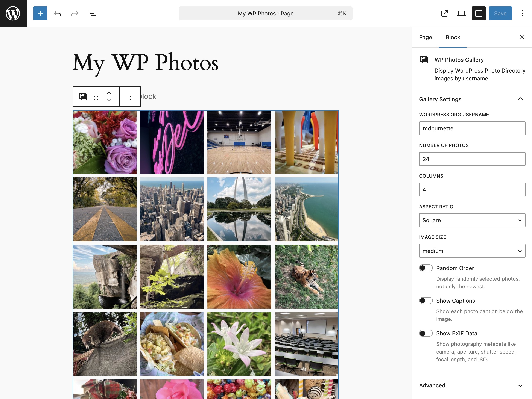Viewport: 532px width, 399px height.
Task: Open the top bar Options kebab menu
Action: coord(522,14)
